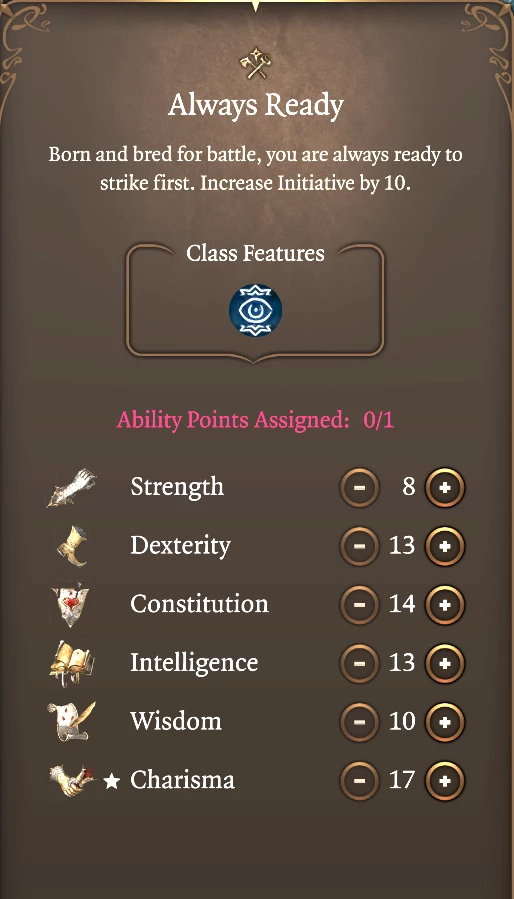Click the eye class feature icon

255,310
